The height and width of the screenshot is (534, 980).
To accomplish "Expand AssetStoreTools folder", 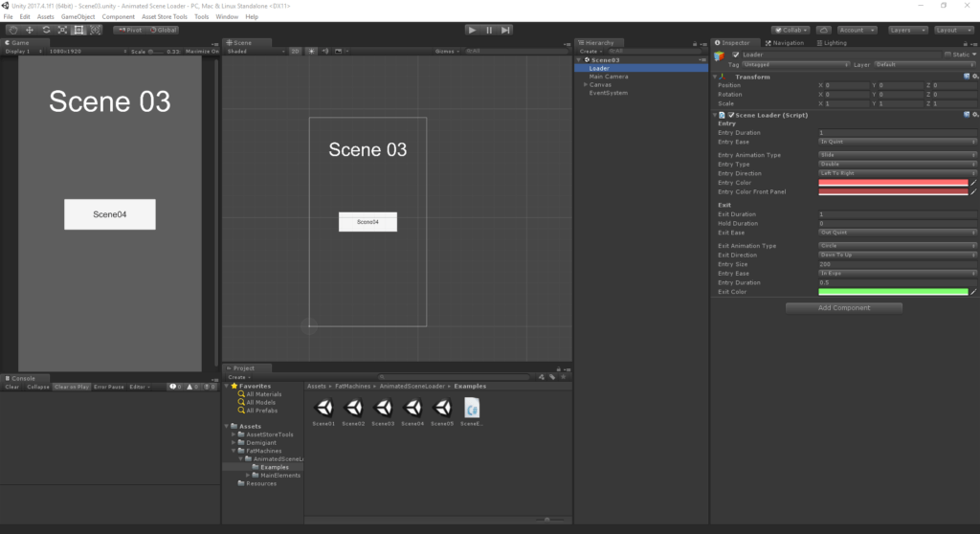I will click(234, 434).
